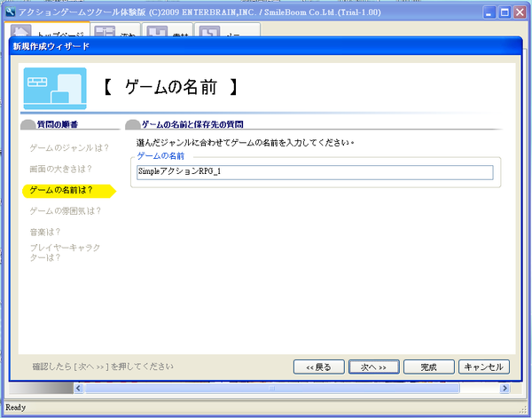
Task: Click the 完成 button
Action: (429, 367)
